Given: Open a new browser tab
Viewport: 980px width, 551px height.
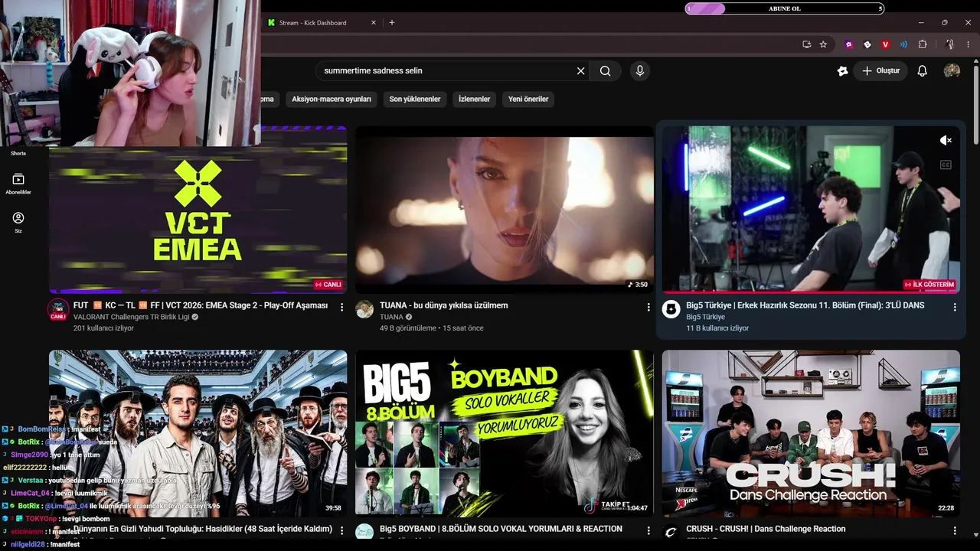Looking at the screenshot, I should [392, 23].
